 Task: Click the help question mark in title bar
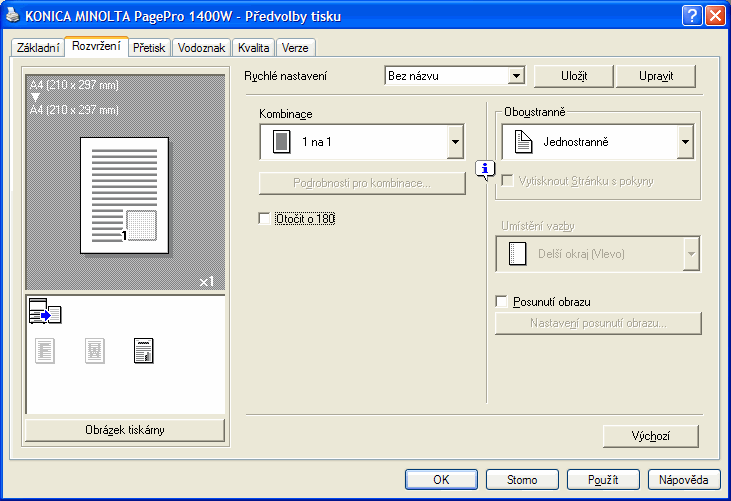click(692, 15)
